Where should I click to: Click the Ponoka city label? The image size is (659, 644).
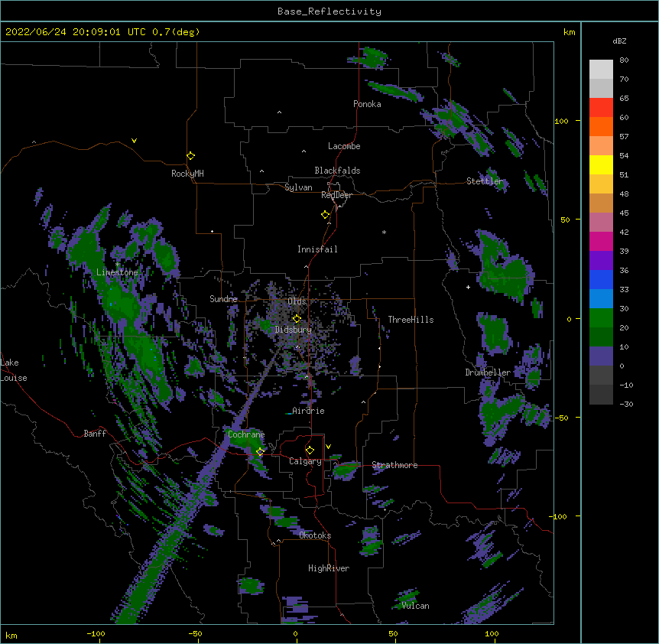coord(367,104)
